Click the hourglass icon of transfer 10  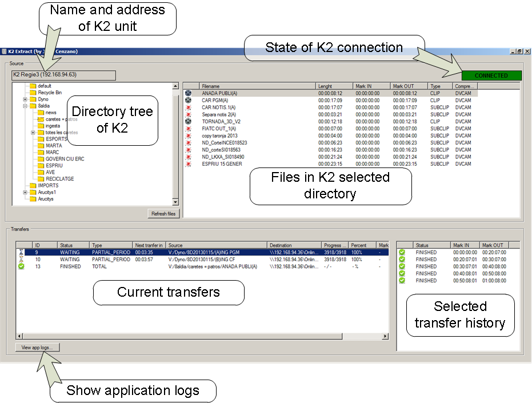21,260
